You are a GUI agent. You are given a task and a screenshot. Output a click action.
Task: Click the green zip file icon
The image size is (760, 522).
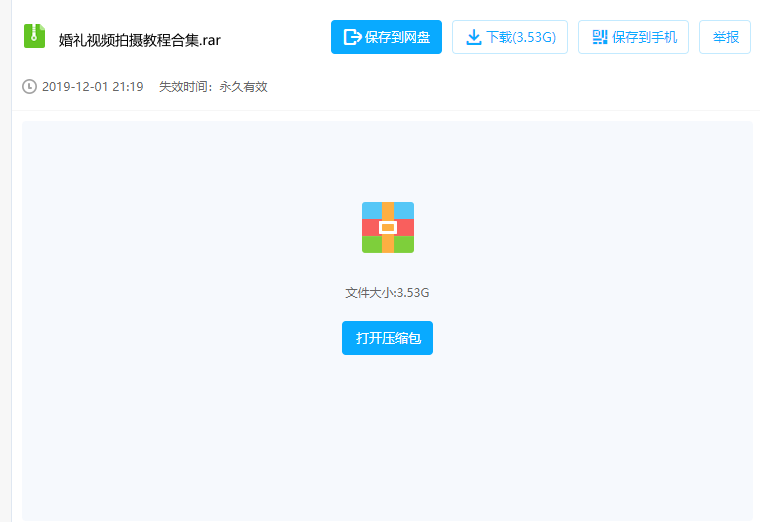click(x=34, y=36)
